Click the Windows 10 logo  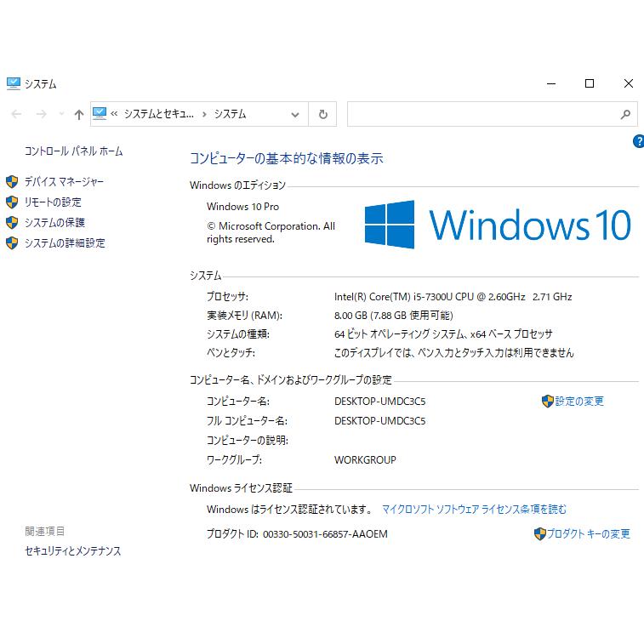[498, 225]
